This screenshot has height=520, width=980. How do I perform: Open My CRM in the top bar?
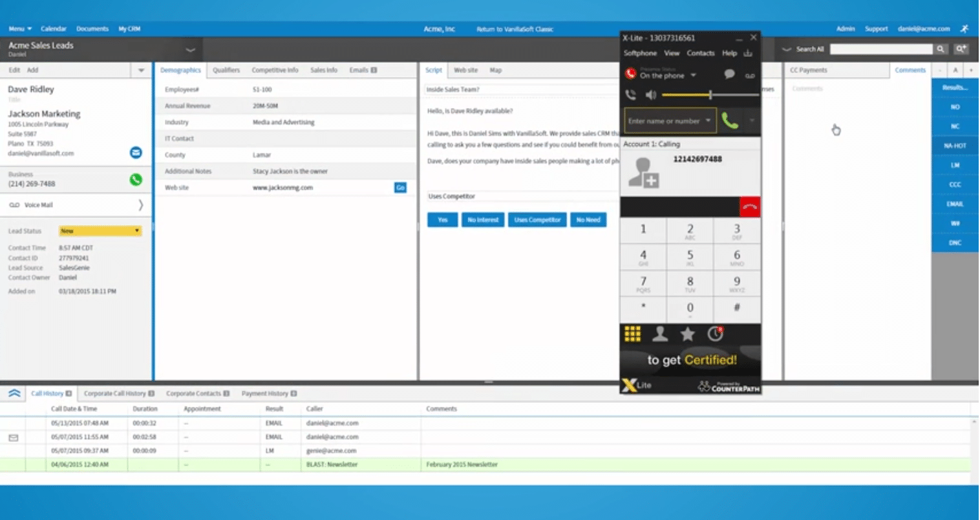pyautogui.click(x=129, y=29)
